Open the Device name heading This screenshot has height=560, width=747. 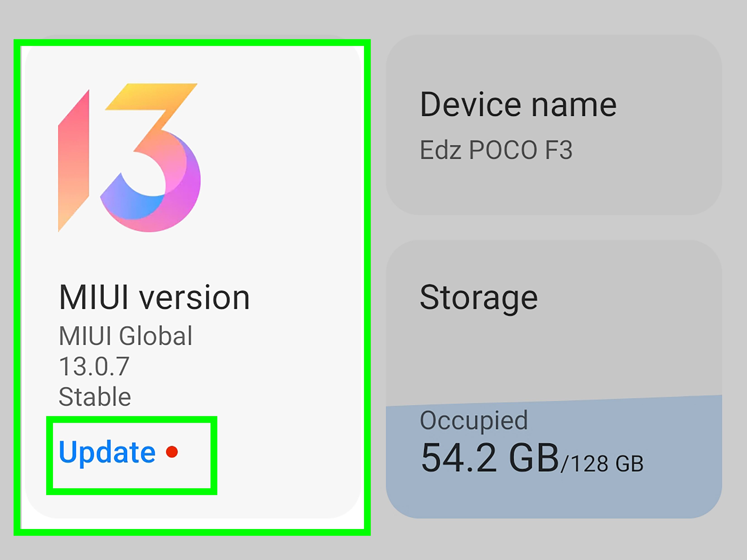coord(518,105)
